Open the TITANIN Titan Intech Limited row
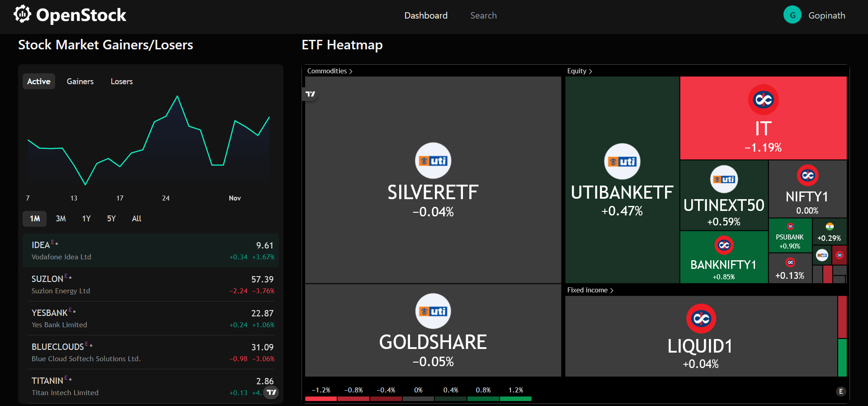The height and width of the screenshot is (406, 868). click(151, 386)
